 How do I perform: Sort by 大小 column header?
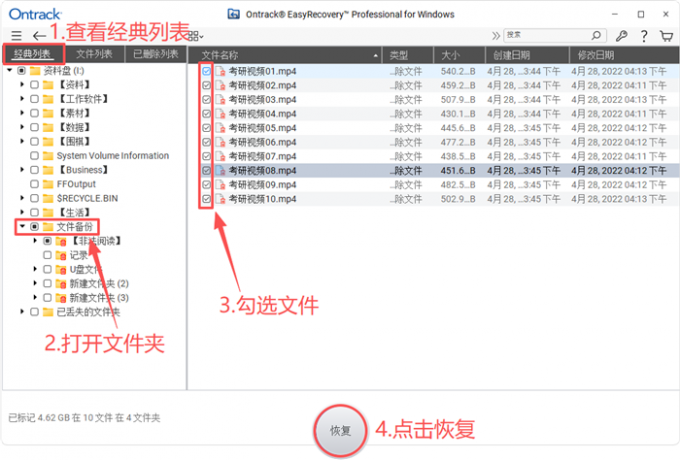460,55
